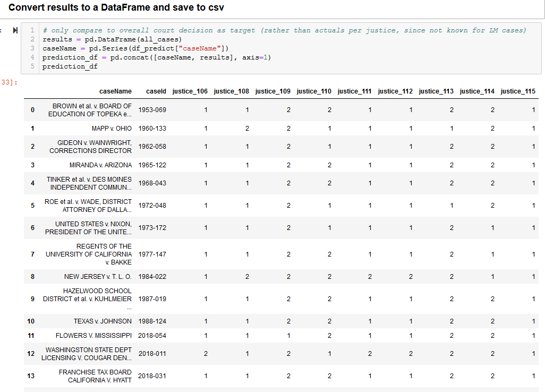This screenshot has width=545, height=392.
Task: Click caseId 1965-122
Action: pyautogui.click(x=152, y=165)
